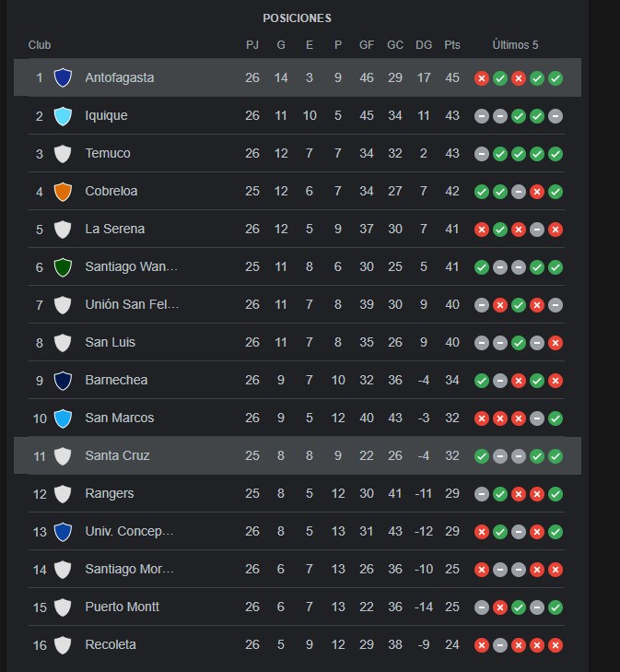The width and height of the screenshot is (620, 672).
Task: Open the Puerto Montt team link
Action: 122,607
